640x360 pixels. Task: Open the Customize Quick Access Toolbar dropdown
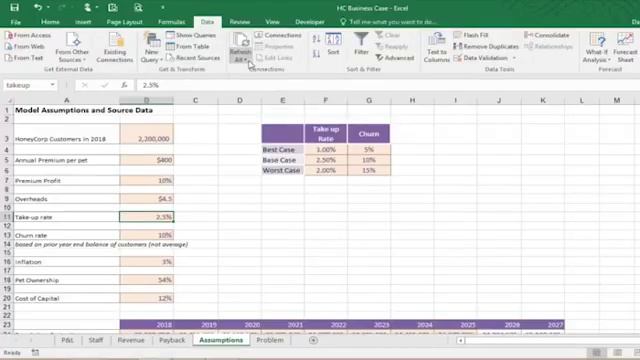coord(162,7)
